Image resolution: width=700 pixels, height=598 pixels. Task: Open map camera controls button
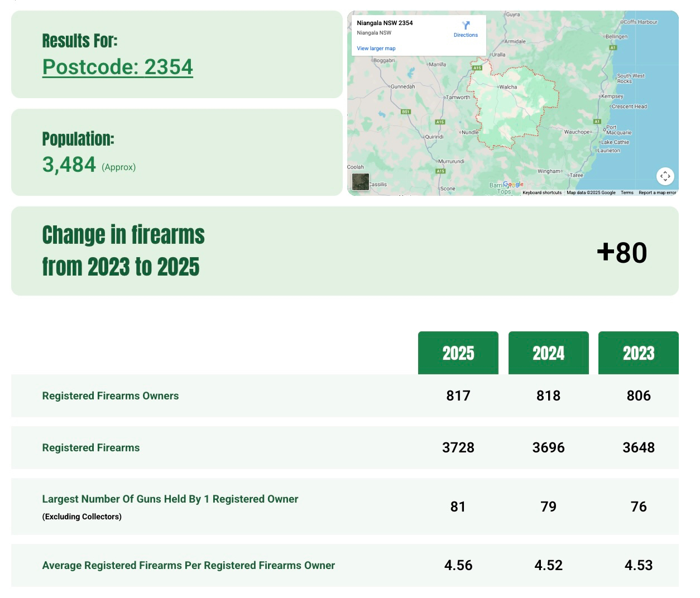click(x=665, y=176)
